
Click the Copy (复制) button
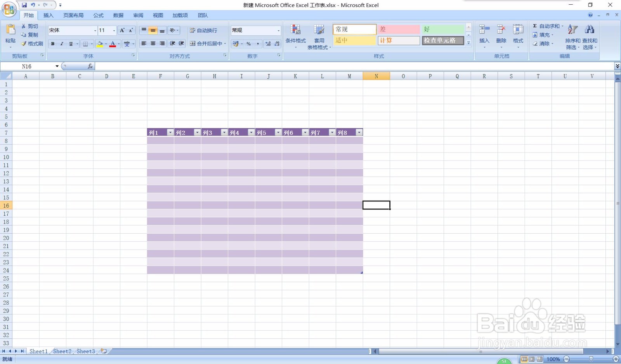click(x=29, y=35)
